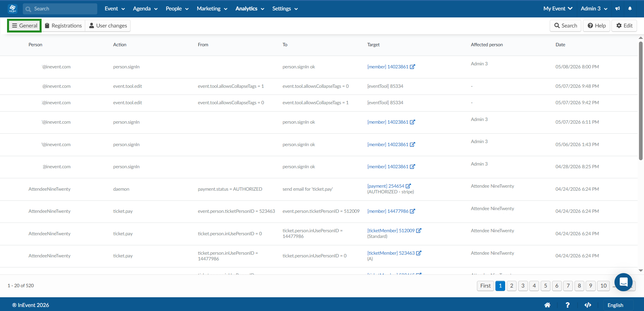Click the Search button in the toolbar
The height and width of the screenshot is (311, 644).
(566, 25)
